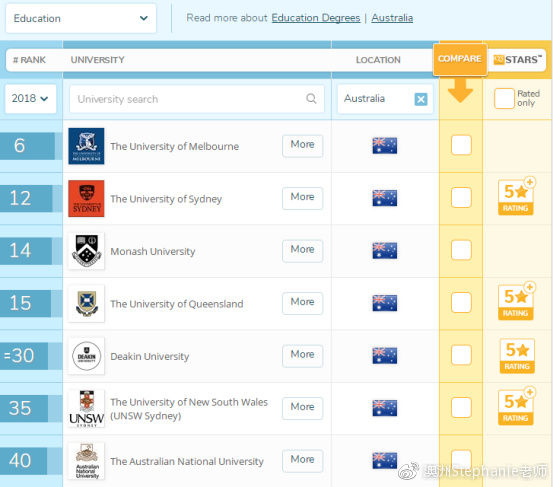554x487 pixels.
Task: Click Australian flag in Deakin row
Action: (384, 355)
